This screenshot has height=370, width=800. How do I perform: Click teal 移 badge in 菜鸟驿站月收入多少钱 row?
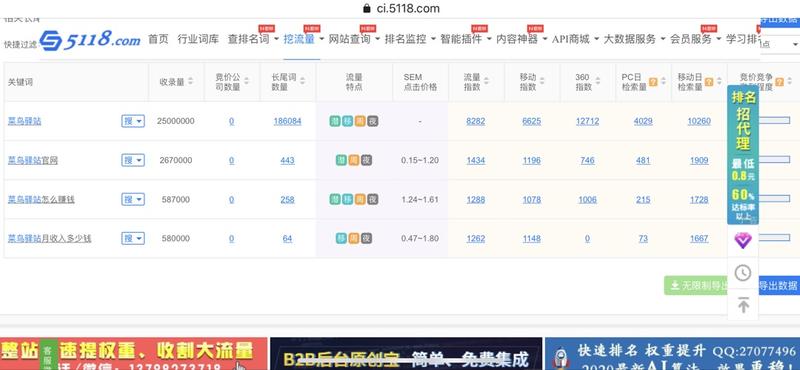(341, 238)
